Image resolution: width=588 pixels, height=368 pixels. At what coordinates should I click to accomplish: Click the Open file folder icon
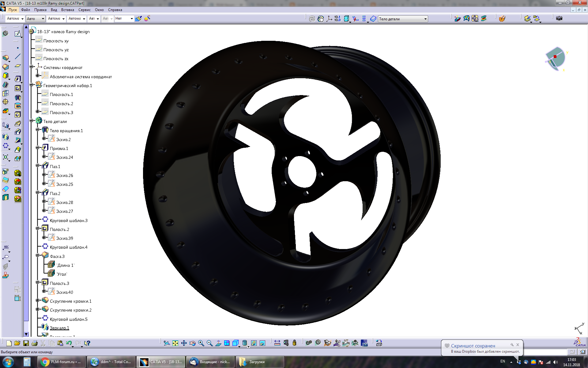17,343
